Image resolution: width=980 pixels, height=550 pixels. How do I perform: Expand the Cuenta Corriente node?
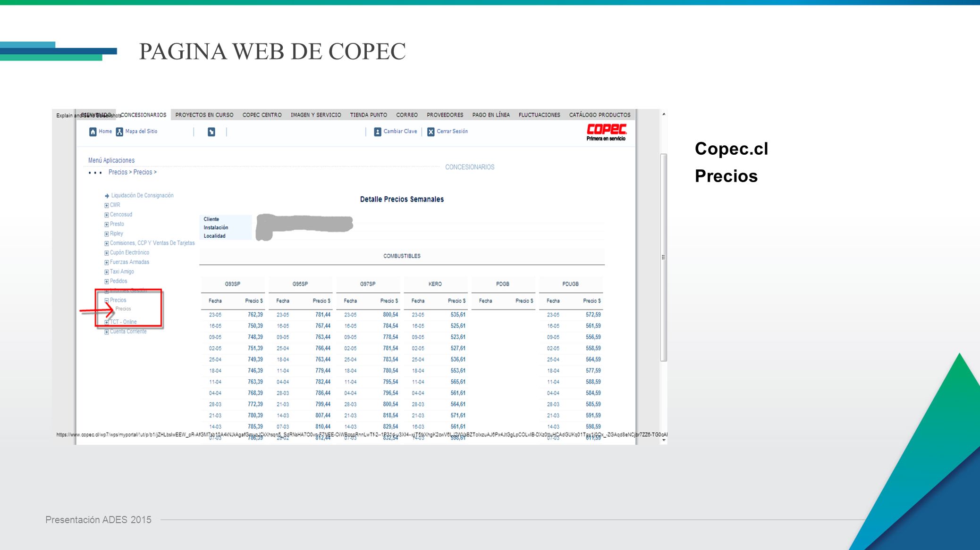[x=107, y=332]
